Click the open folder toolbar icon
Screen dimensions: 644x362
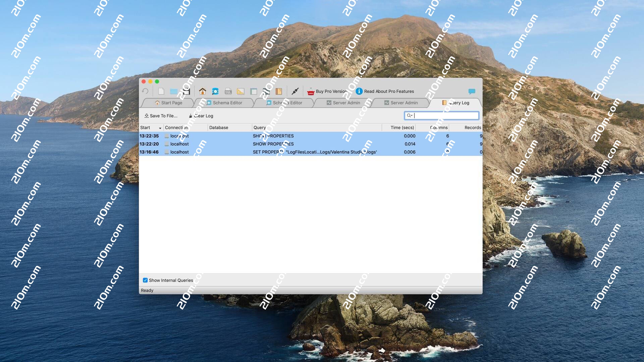[174, 91]
